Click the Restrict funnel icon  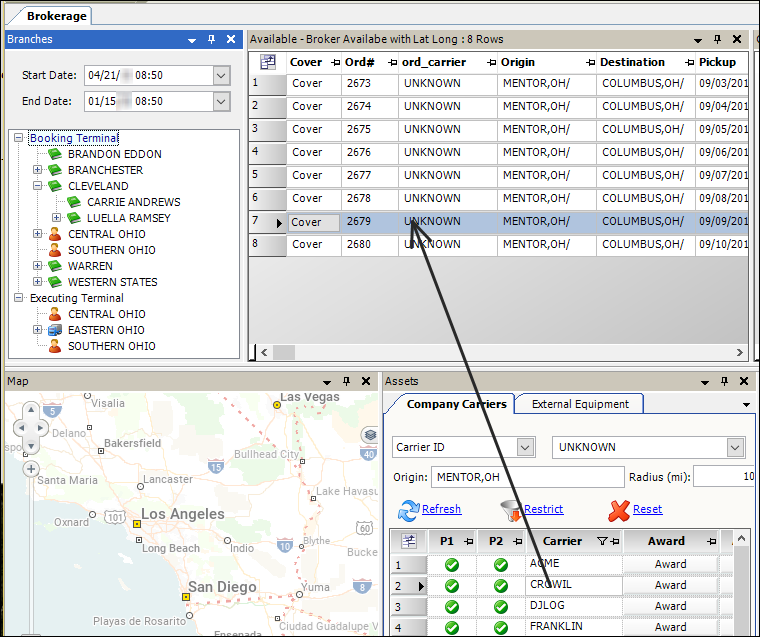511,510
